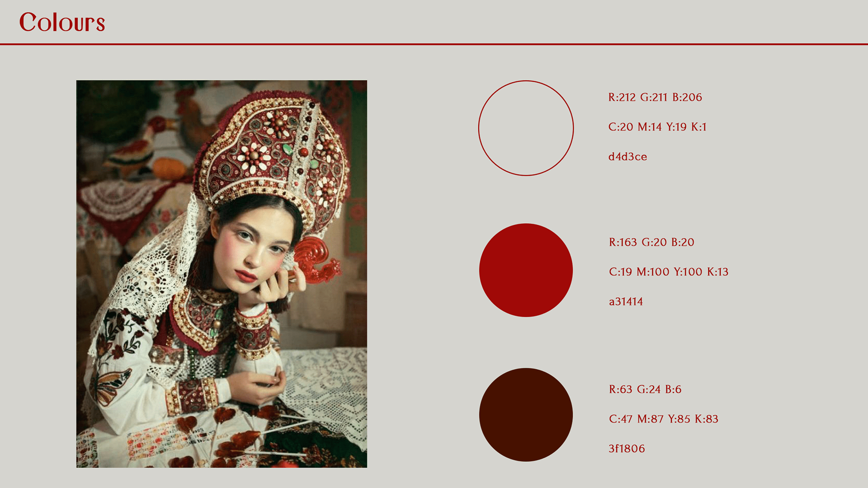Select the light grey d4d3ce swatch circle

(526, 128)
